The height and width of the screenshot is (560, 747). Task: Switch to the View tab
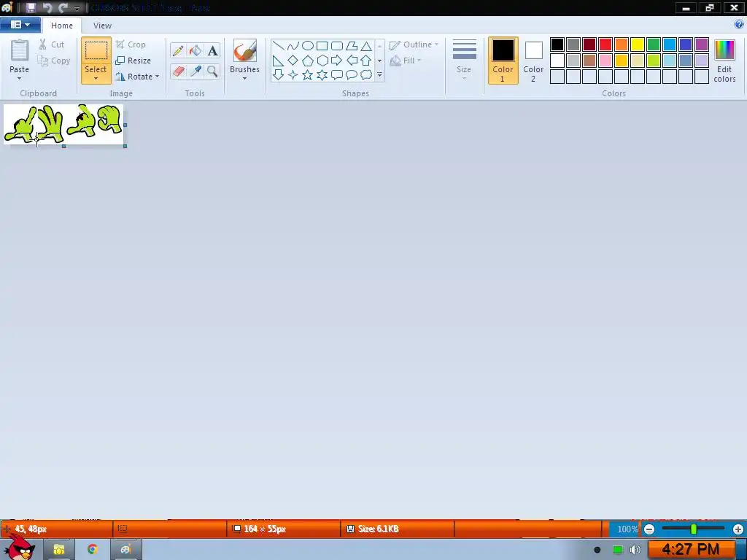point(102,26)
